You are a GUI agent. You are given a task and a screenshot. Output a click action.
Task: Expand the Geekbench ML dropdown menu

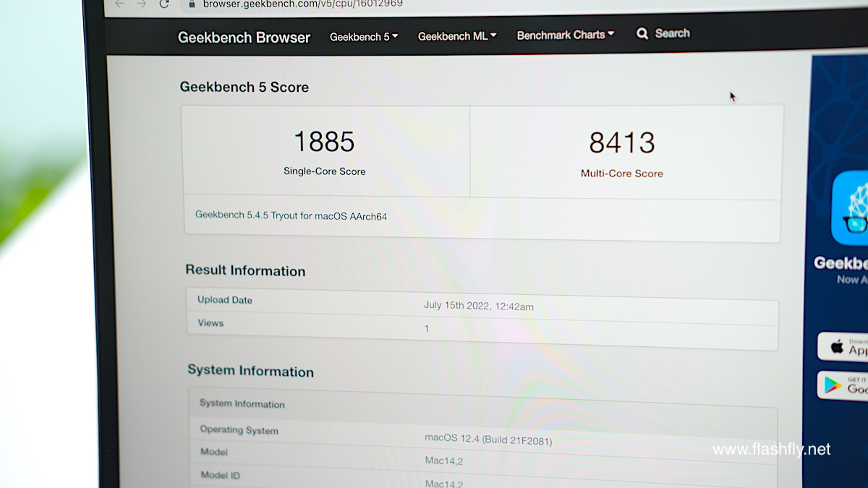457,36
